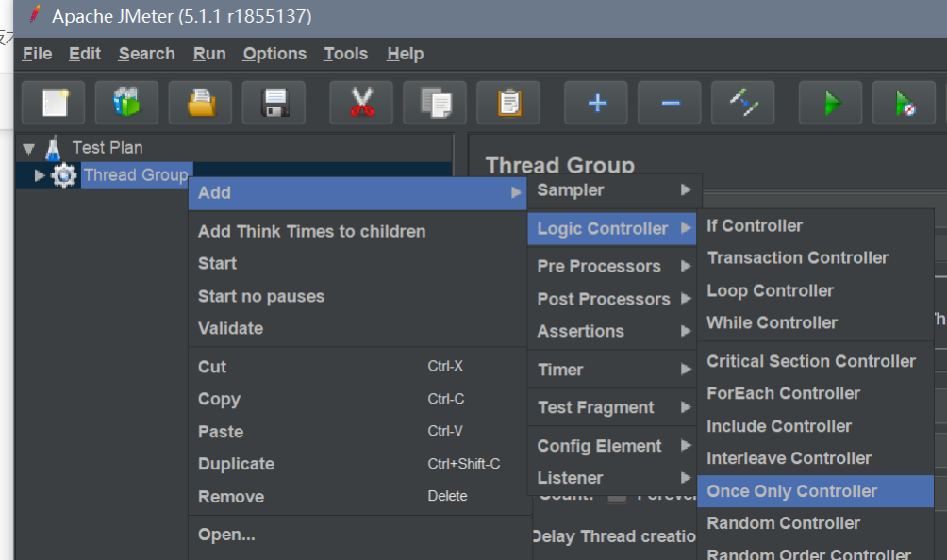
Task: Click the Open file folder icon
Action: pos(201,103)
